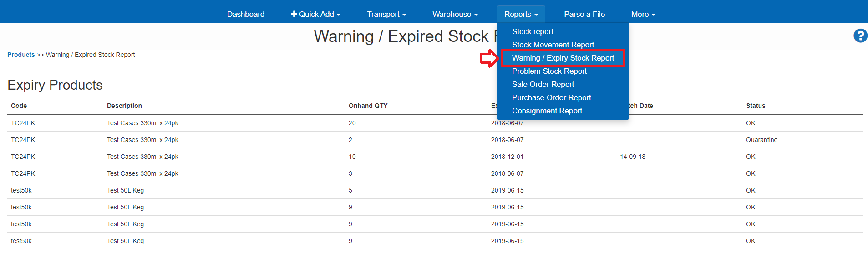Click the Code column header
This screenshot has width=868, height=254.
coord(19,106)
